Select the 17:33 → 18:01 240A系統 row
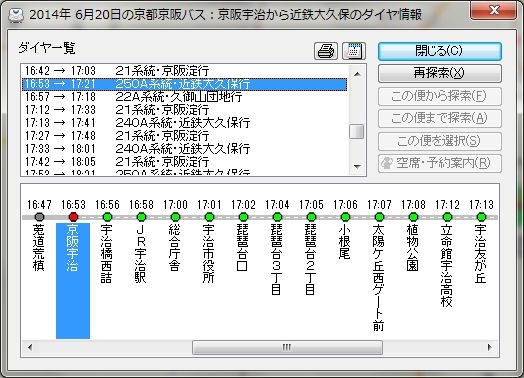This screenshot has height=378, width=524. tap(184, 149)
